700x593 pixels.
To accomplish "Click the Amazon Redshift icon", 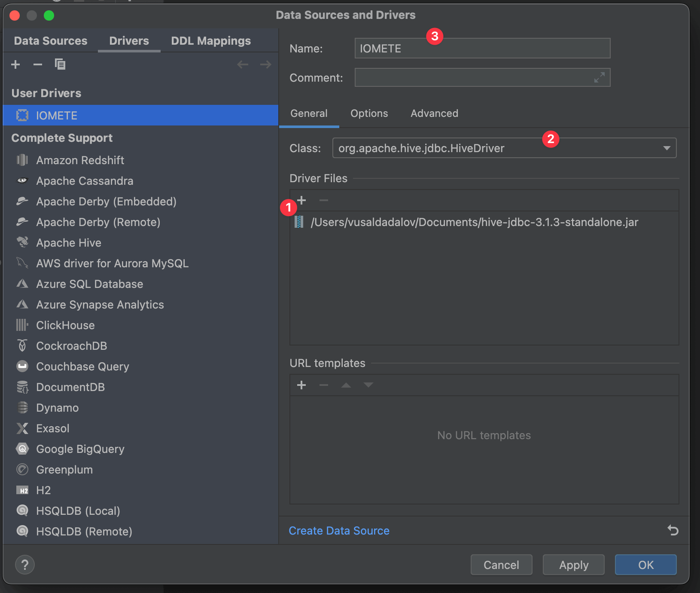I will click(x=22, y=160).
